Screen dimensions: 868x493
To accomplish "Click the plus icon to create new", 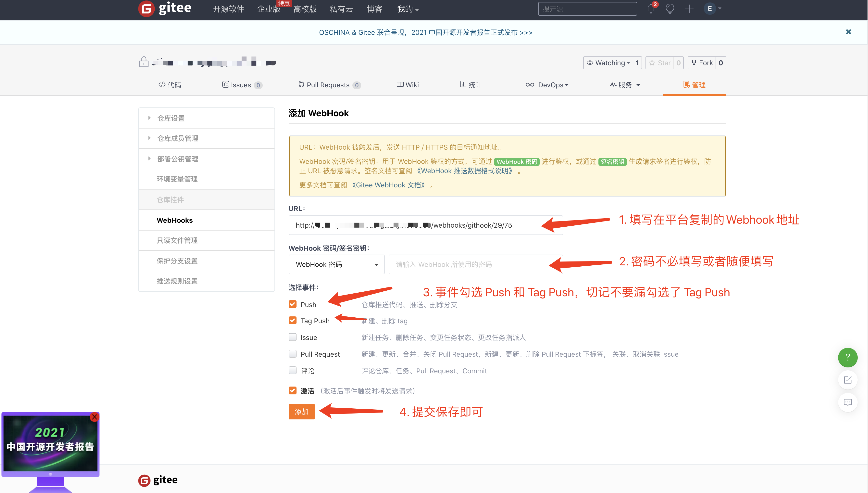I will pos(689,9).
